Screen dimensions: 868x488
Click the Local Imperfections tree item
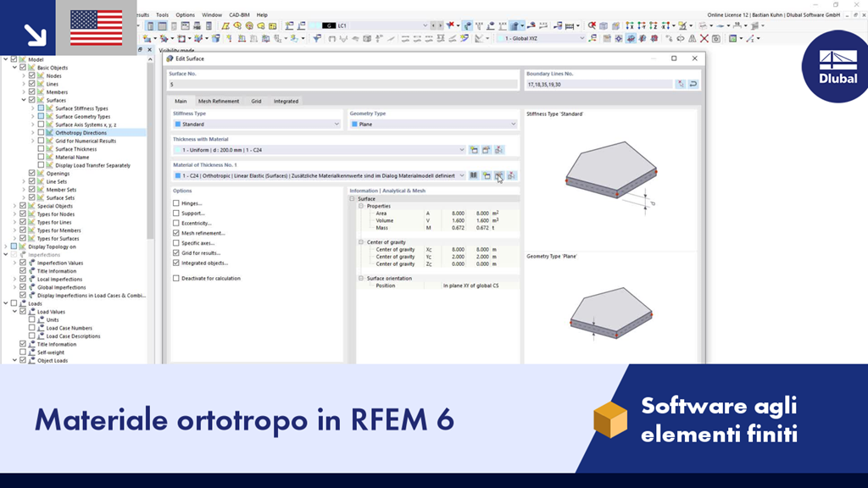[60, 280]
